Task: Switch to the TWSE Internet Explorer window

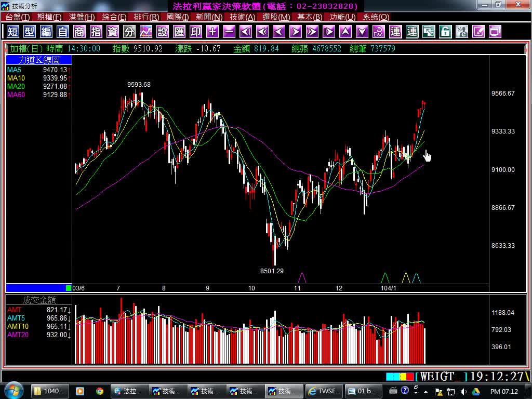Action: pyautogui.click(x=324, y=391)
